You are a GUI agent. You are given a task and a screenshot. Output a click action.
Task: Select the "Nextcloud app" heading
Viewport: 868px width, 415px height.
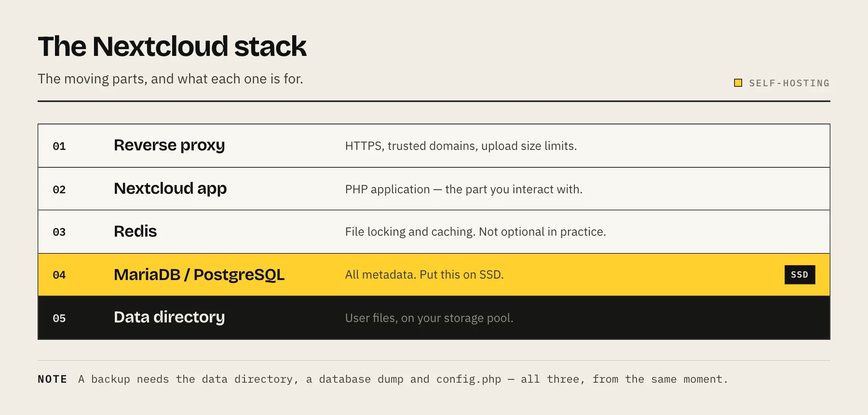(x=170, y=188)
